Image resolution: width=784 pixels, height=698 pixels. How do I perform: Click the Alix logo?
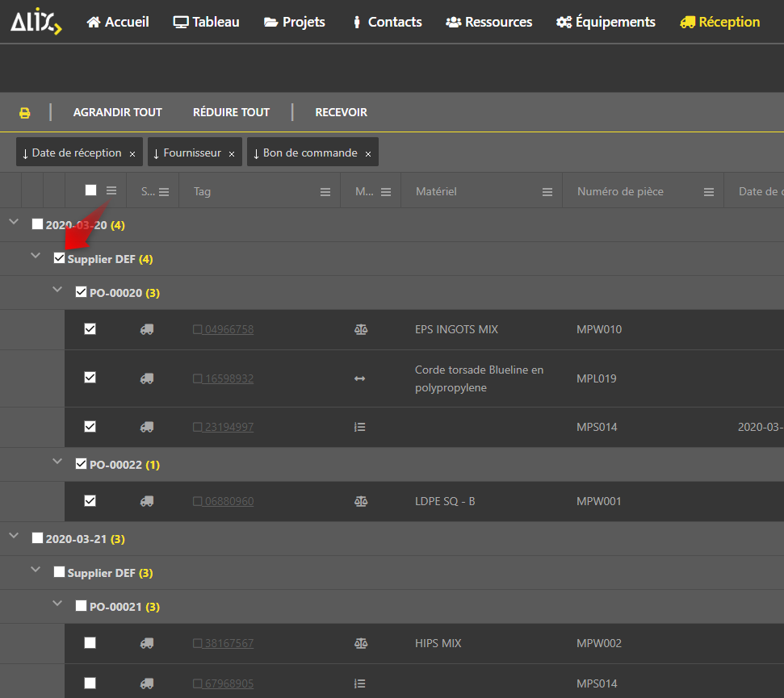[x=36, y=22]
